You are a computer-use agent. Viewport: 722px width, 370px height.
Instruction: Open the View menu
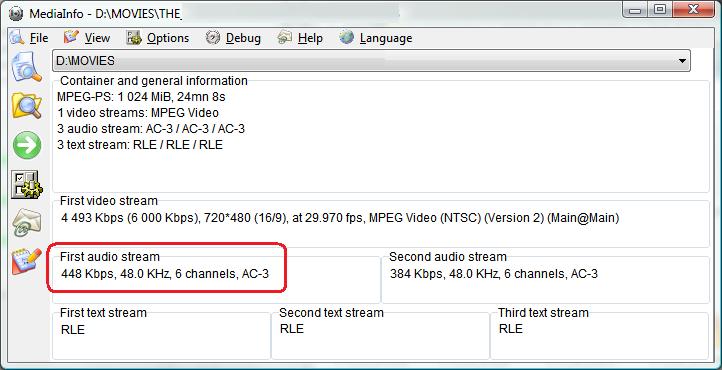[x=97, y=38]
